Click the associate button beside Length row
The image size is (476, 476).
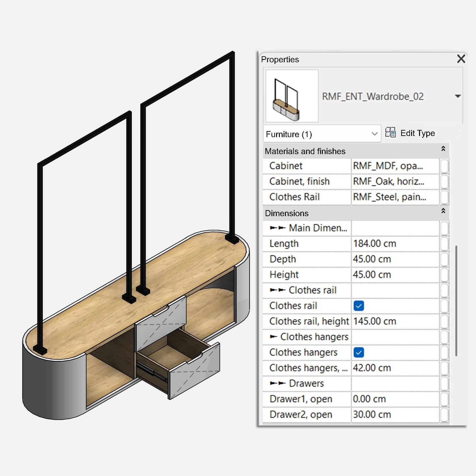pos(444,243)
